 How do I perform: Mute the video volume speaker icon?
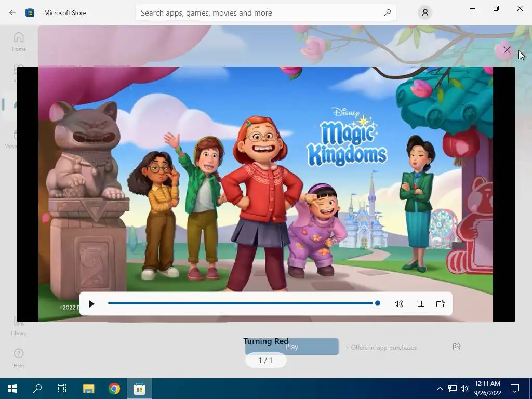coord(399,303)
